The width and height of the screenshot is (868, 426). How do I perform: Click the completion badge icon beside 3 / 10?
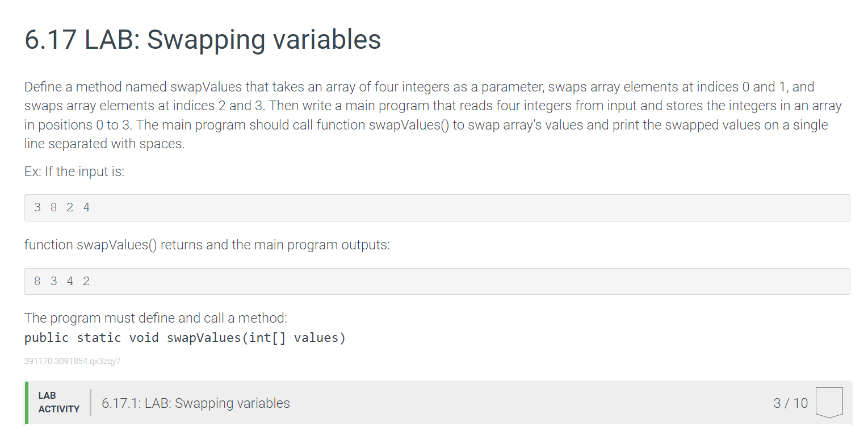(829, 403)
